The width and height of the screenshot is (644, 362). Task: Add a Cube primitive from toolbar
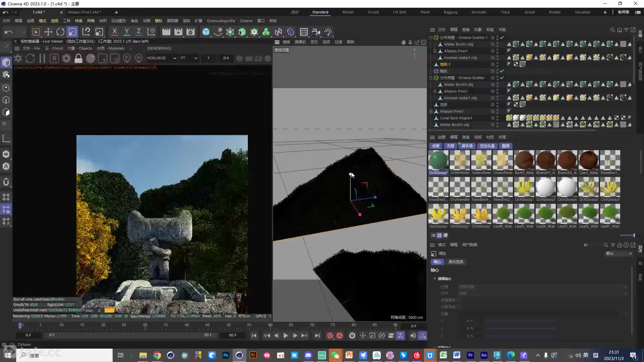(206, 32)
